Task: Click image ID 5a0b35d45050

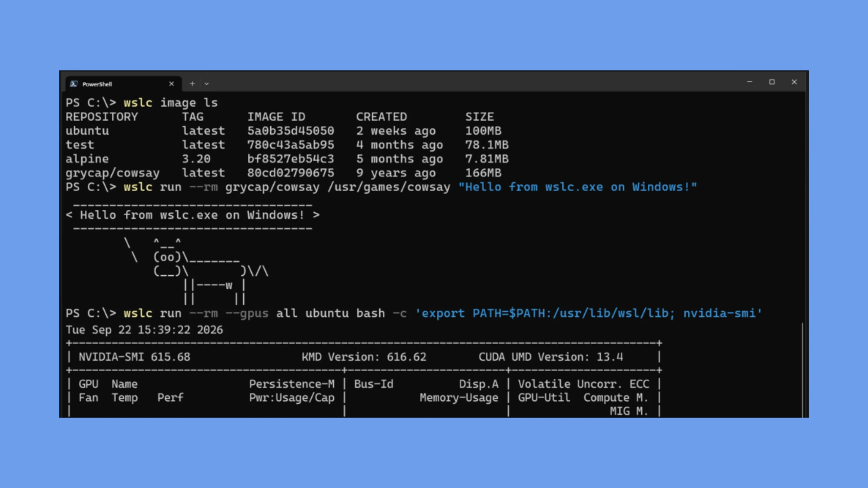Action: [291, 131]
